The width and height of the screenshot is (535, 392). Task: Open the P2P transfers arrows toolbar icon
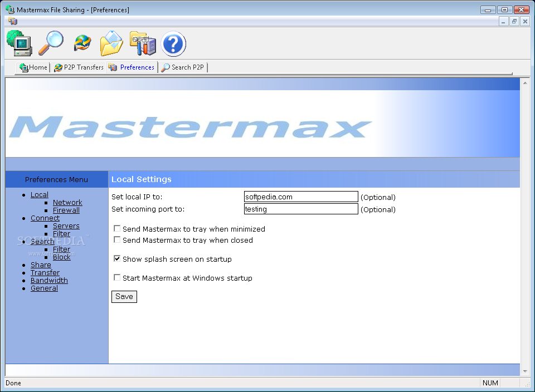tap(82, 43)
